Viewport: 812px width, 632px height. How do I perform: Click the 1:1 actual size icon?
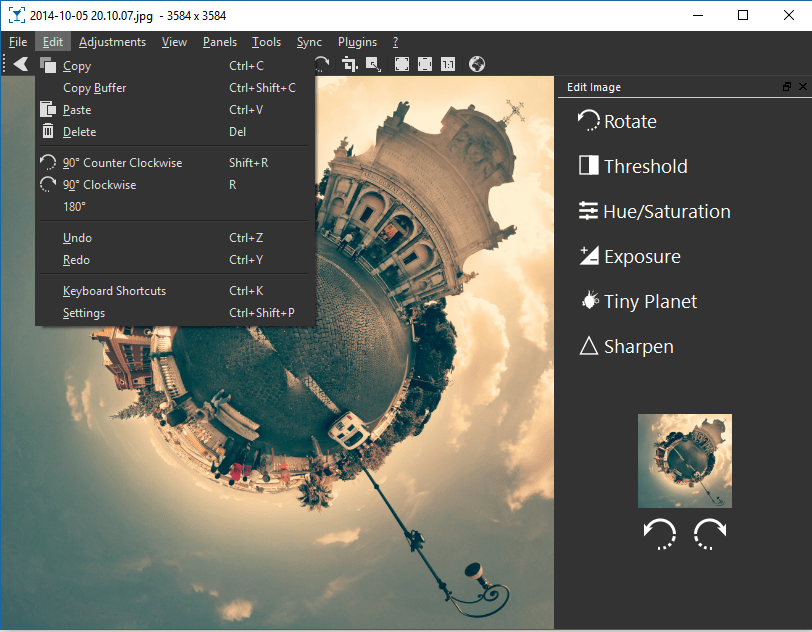[448, 64]
